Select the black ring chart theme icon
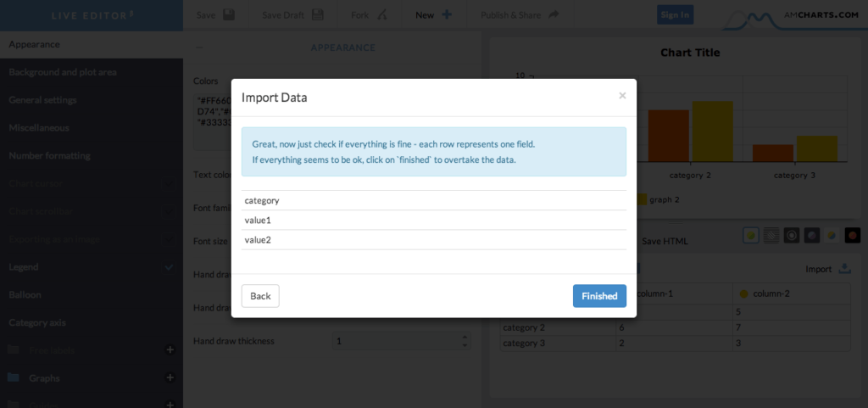 pos(792,235)
